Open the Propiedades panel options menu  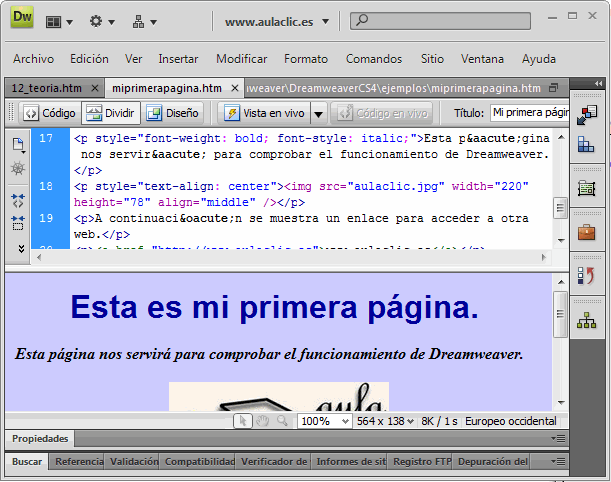tap(558, 439)
